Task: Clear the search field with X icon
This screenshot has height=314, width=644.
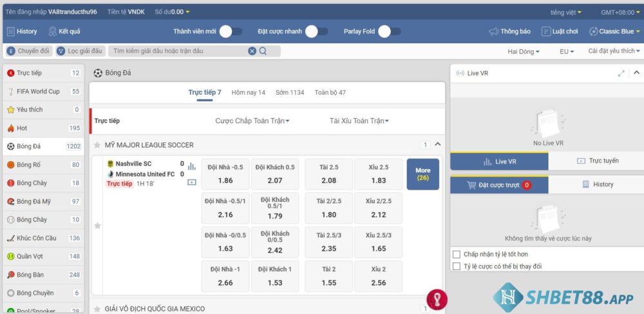Action: click(252, 51)
